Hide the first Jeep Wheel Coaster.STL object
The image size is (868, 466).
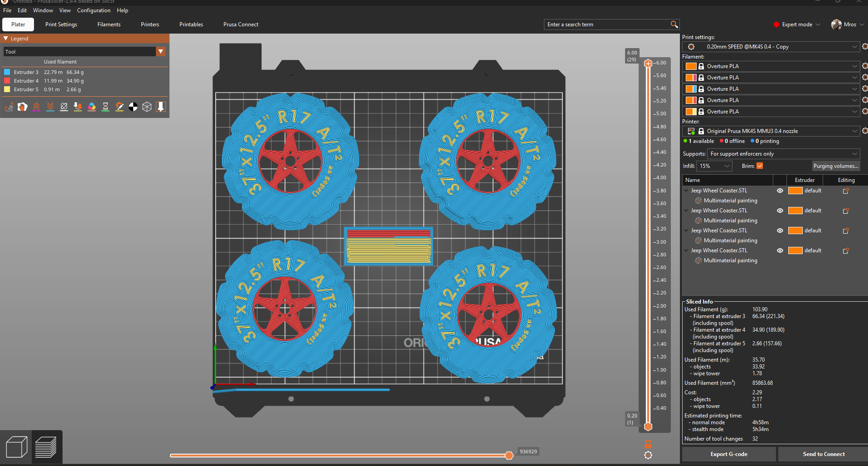click(x=780, y=191)
